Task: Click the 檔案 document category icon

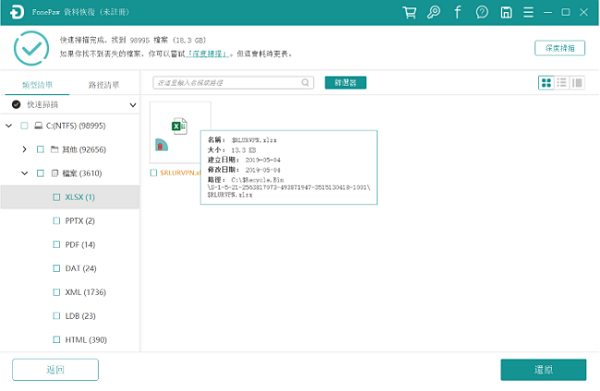Action: [55, 173]
